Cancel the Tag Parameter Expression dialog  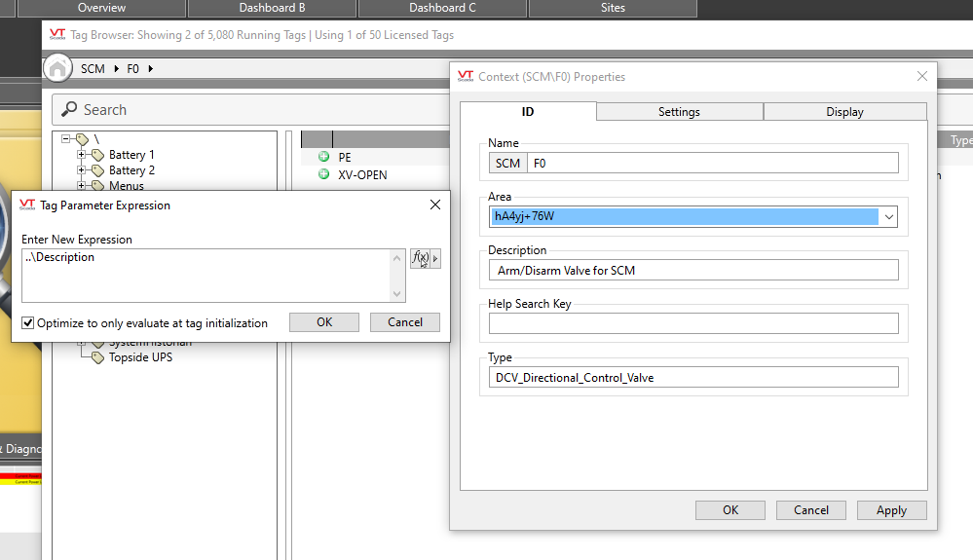click(405, 322)
